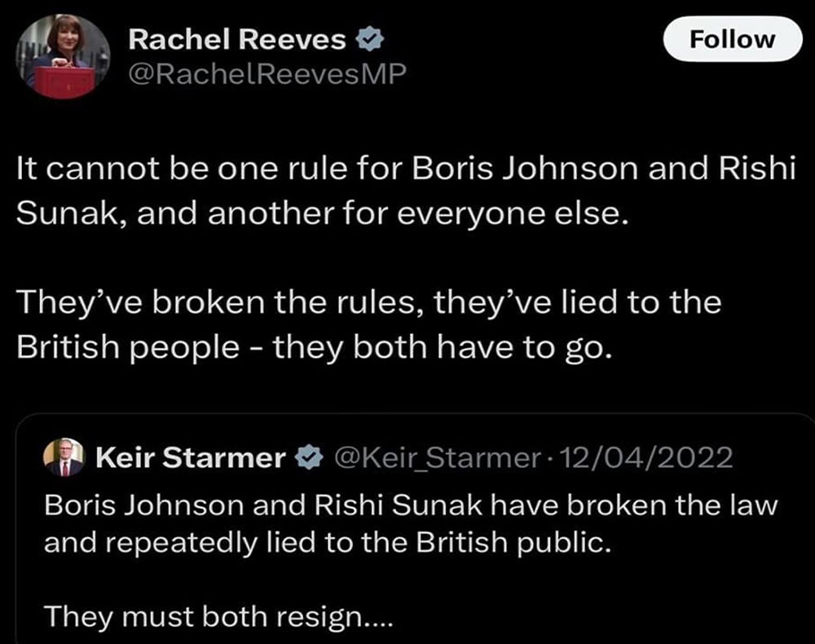Open the @RachelReevesMP handle link
Viewport: 815px width, 644px height.
point(267,75)
